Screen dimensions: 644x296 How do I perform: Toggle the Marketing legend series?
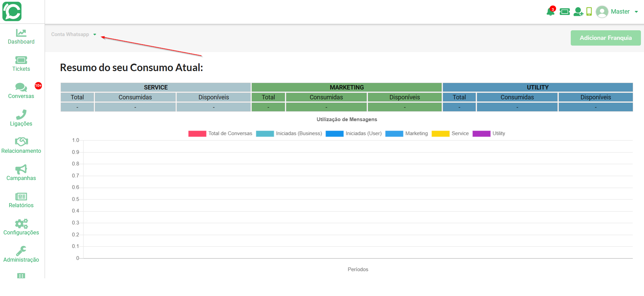pyautogui.click(x=407, y=133)
